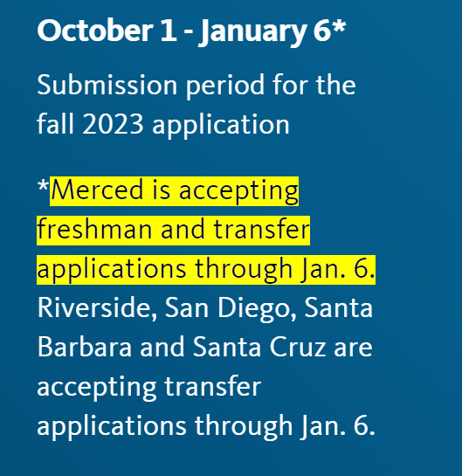The height and width of the screenshot is (476, 462).
Task: Click the final unhighlighted "applications through Jan. 6." line
Action: [206, 426]
